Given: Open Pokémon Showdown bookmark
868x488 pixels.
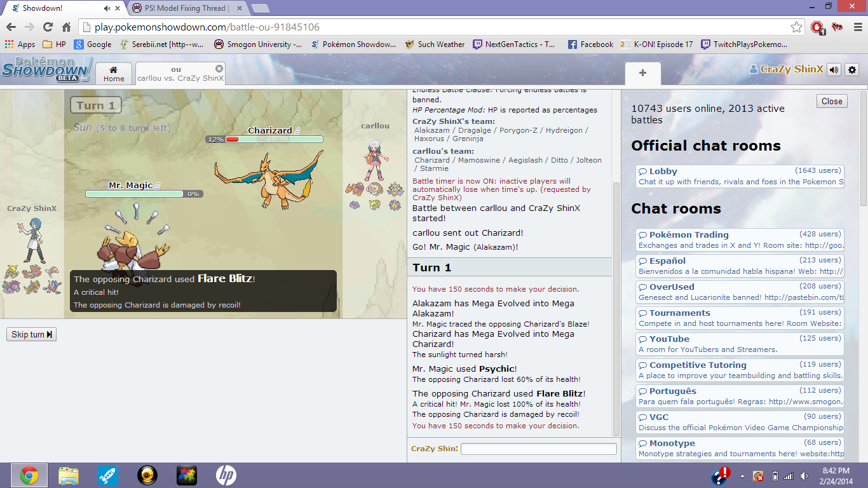Looking at the screenshot, I should pyautogui.click(x=353, y=44).
